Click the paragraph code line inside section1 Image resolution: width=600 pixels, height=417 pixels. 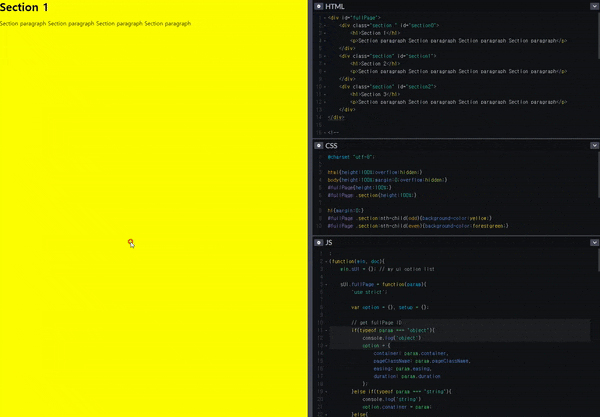coord(458,71)
